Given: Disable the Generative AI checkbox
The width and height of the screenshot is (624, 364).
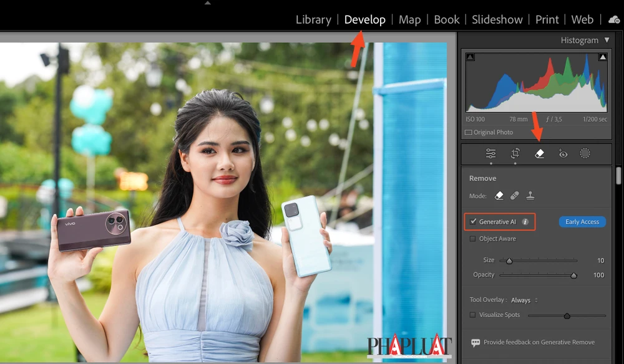Looking at the screenshot, I should (x=473, y=222).
